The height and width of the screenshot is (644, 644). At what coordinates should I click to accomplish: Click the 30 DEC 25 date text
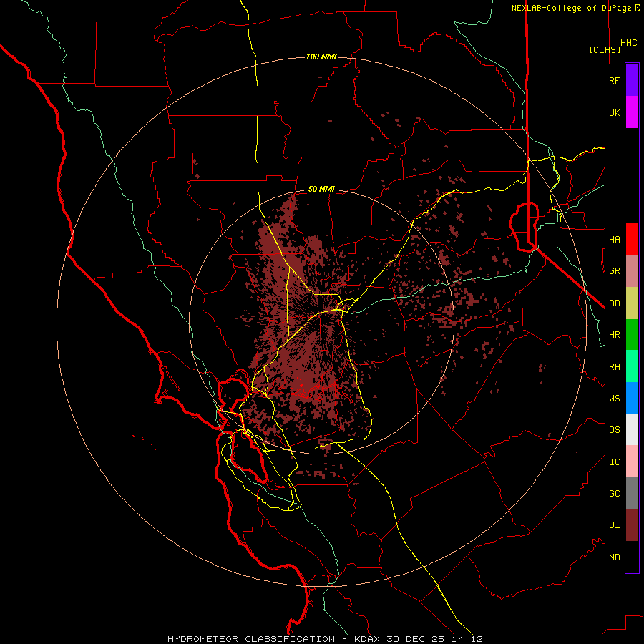pos(415,639)
